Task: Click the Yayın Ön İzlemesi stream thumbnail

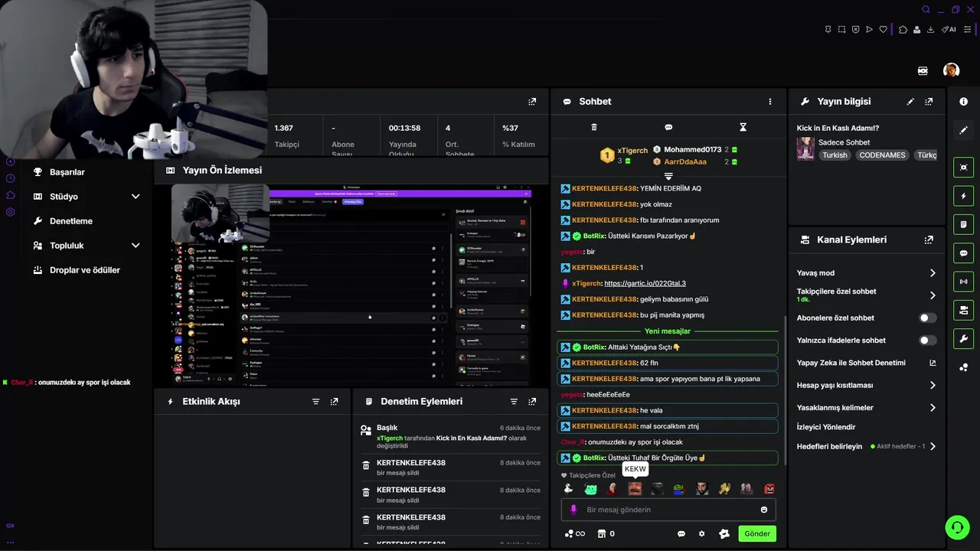Action: click(x=351, y=285)
